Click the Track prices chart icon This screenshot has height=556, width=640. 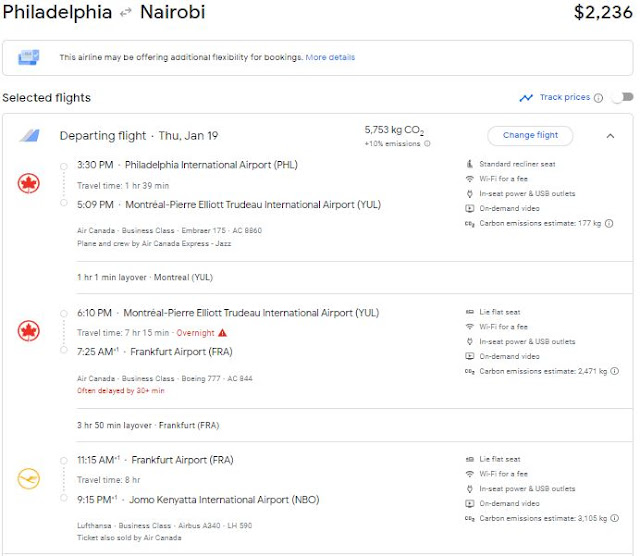(x=526, y=98)
